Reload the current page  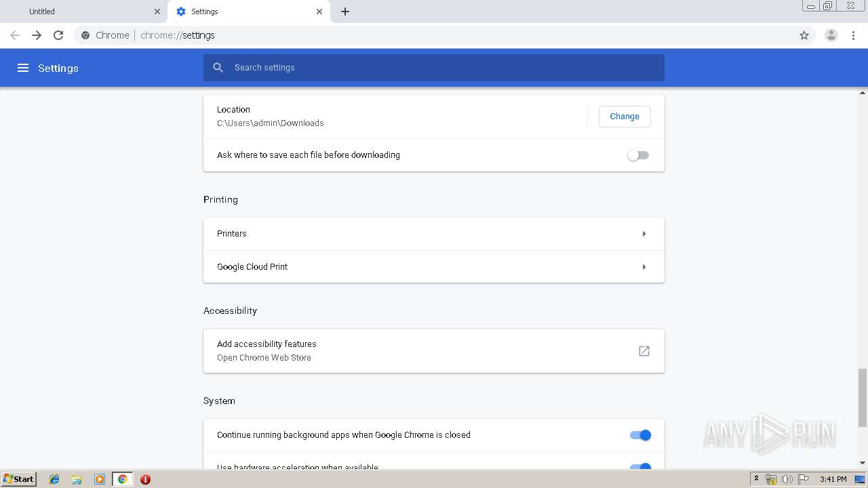pyautogui.click(x=58, y=35)
